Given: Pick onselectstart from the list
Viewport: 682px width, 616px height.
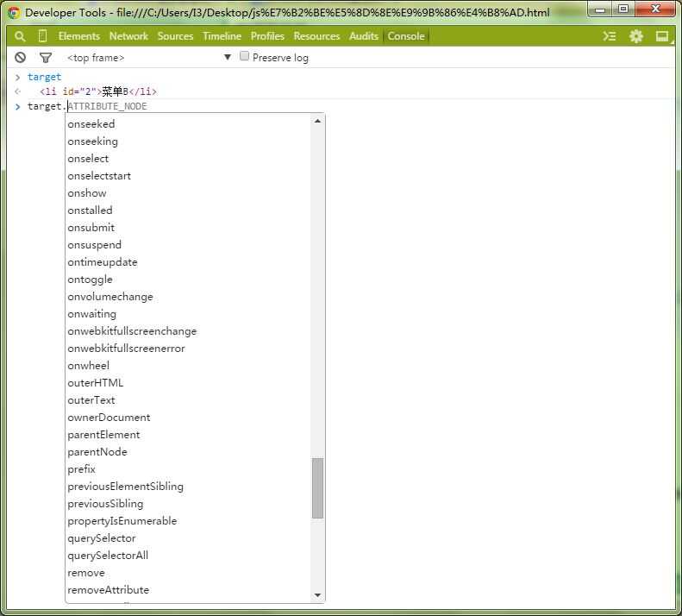Looking at the screenshot, I should (x=99, y=176).
